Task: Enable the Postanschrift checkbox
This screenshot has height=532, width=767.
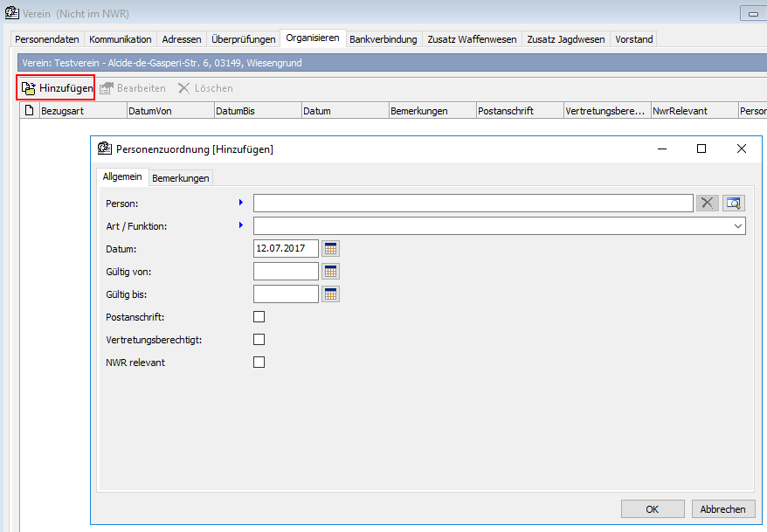Action: point(259,317)
